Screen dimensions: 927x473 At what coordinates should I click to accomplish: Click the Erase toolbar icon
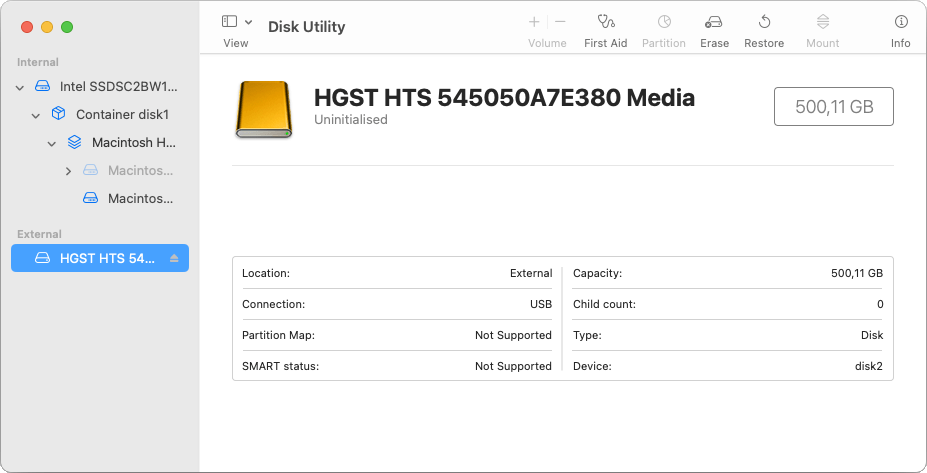714,30
